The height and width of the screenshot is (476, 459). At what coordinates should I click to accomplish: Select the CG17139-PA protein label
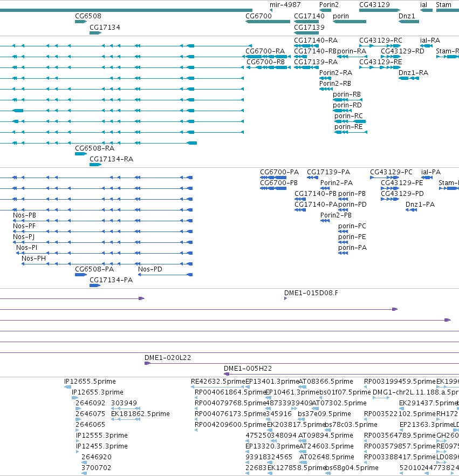tap(328, 172)
